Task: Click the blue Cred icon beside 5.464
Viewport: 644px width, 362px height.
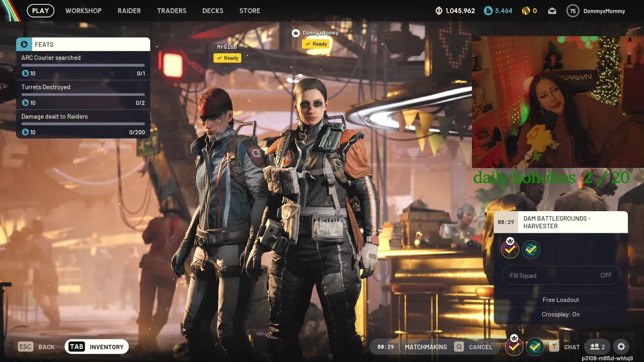Action: (x=488, y=11)
